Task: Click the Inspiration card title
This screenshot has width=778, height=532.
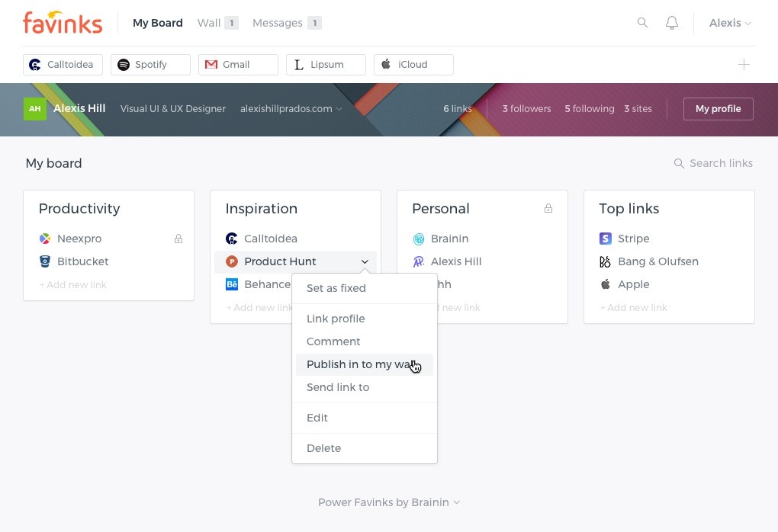Action: pyautogui.click(x=262, y=209)
